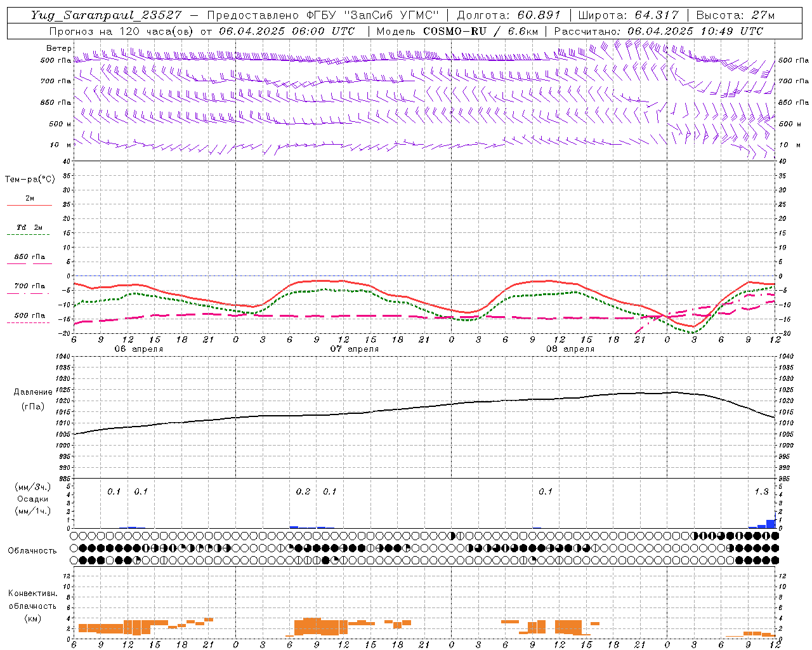Screen dimensions: 812x650
Task: Select the precipitation amount 1.3
Action: pyautogui.click(x=761, y=492)
